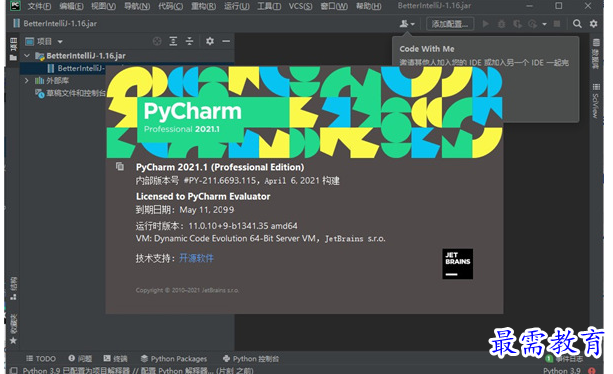Select 草稿文件和控制台 tree item
This screenshot has height=374, width=613.
click(70, 93)
